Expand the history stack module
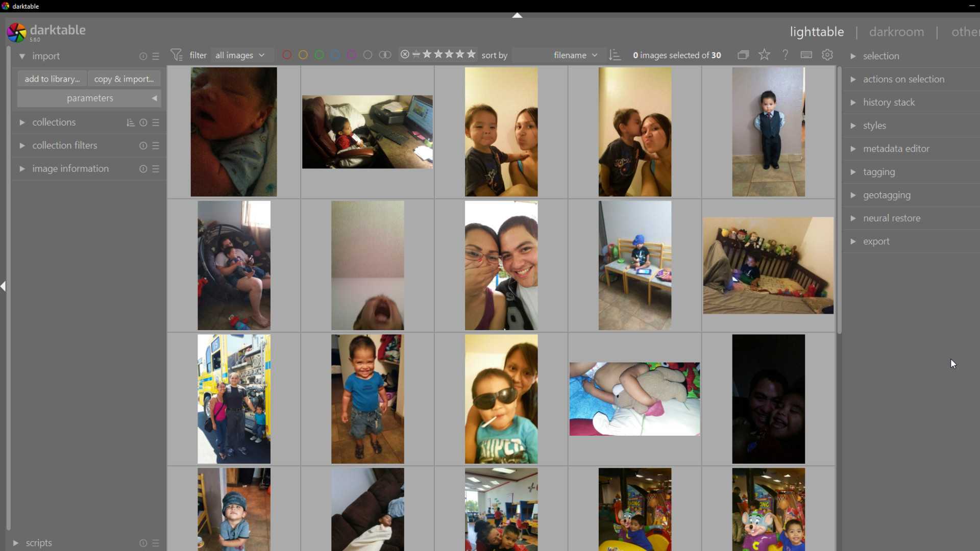 [852, 102]
